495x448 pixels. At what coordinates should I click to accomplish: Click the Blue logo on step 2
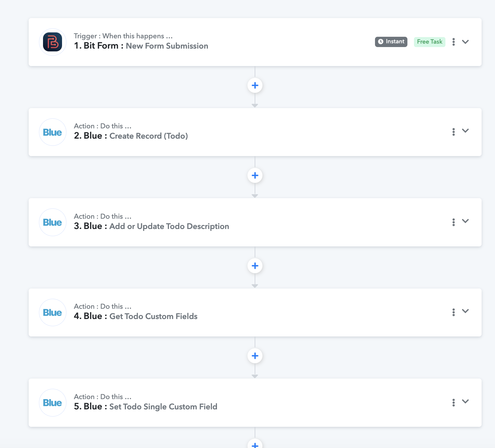coord(52,132)
